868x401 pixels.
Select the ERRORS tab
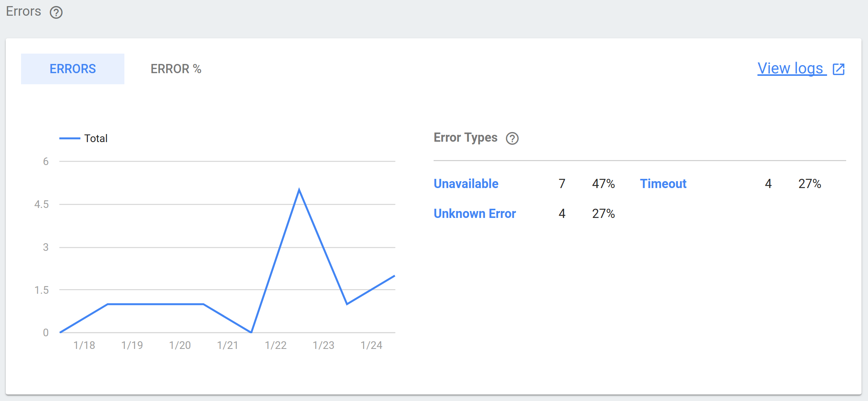point(73,69)
